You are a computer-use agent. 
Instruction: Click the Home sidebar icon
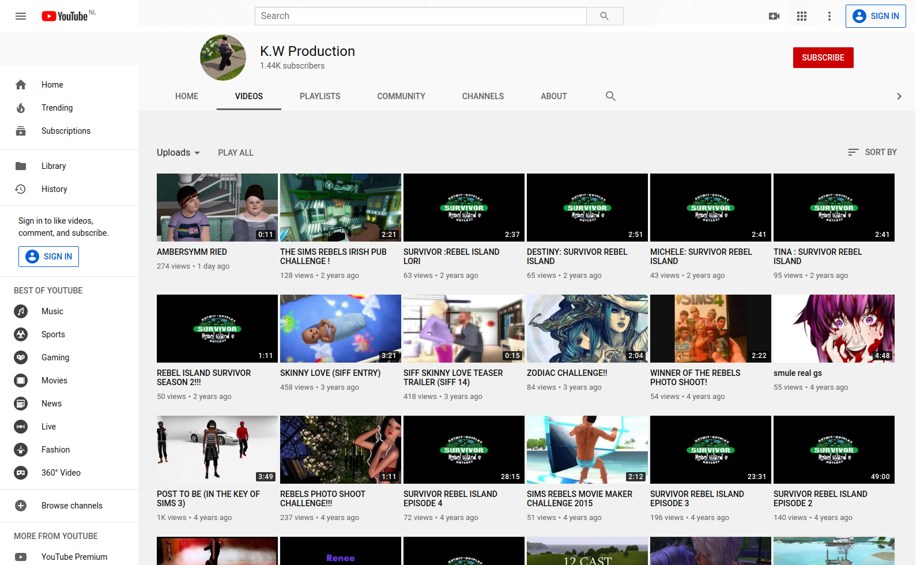click(21, 85)
